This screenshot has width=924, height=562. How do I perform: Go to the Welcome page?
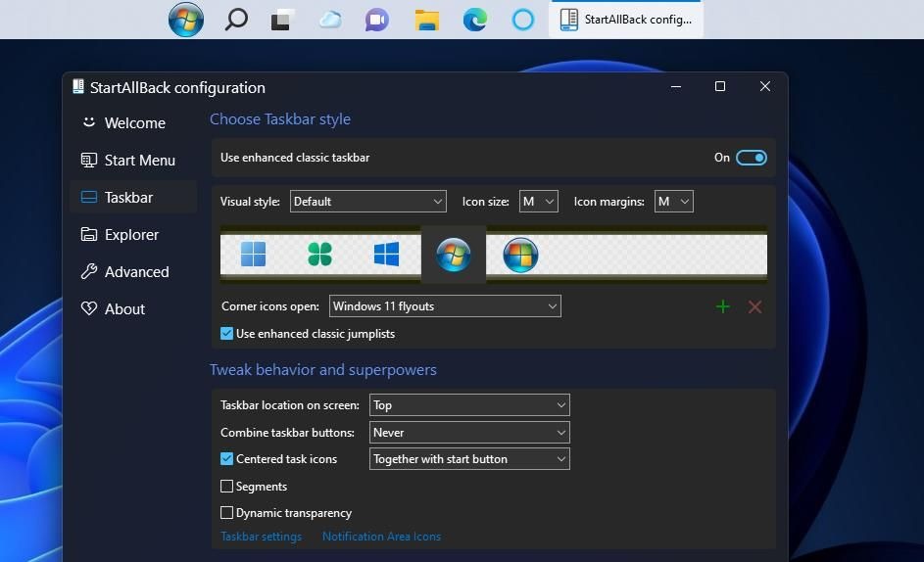[133, 122]
